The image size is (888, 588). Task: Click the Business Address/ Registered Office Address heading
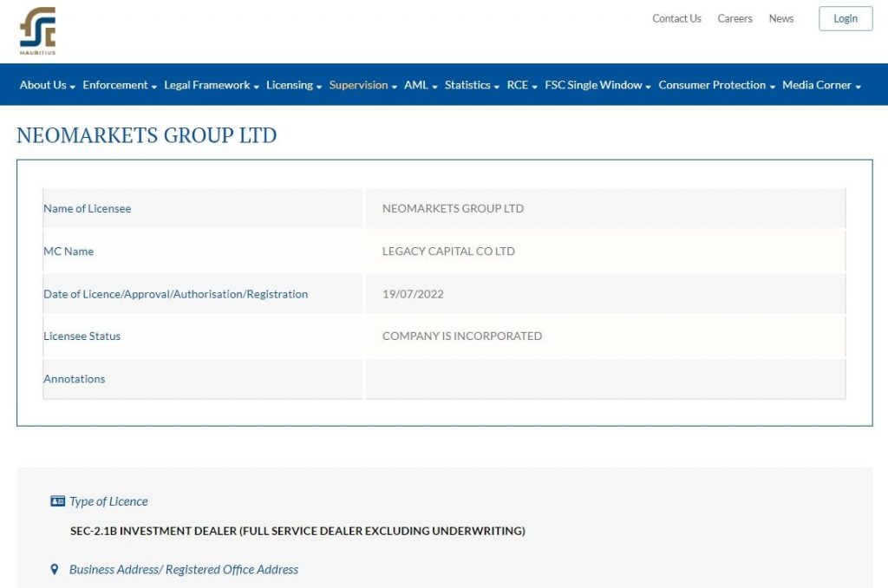click(184, 569)
